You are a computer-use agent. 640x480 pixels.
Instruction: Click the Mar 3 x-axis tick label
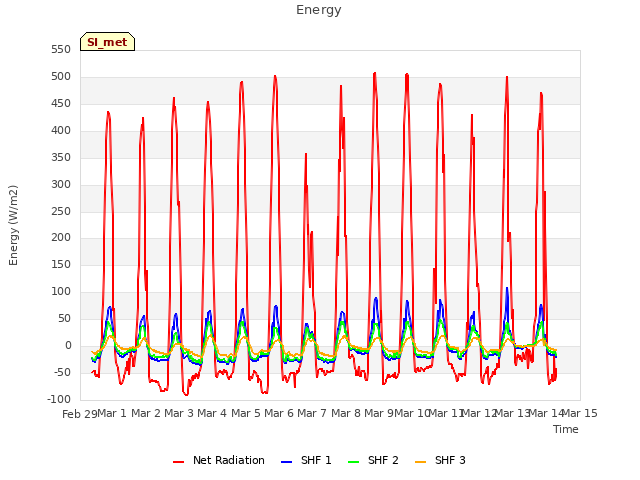[179, 413]
